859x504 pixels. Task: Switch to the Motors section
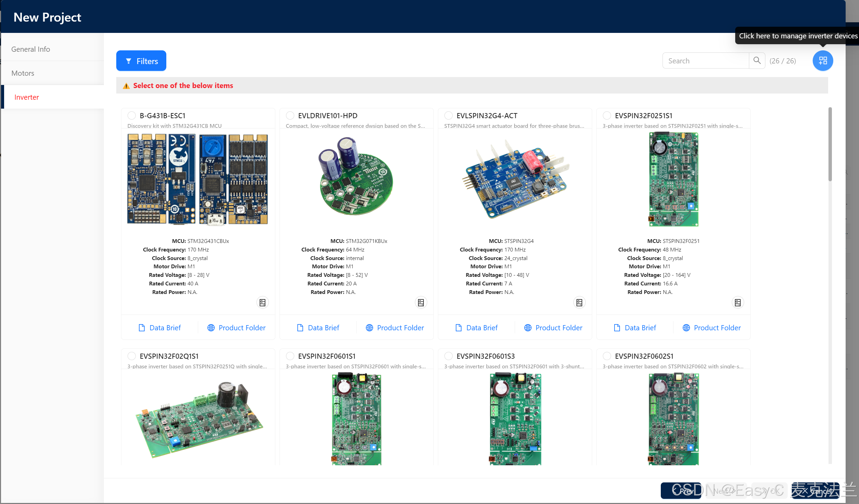click(23, 73)
